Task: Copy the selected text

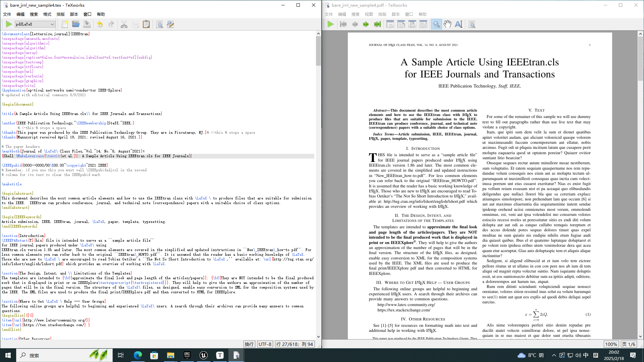Action: [136, 24]
